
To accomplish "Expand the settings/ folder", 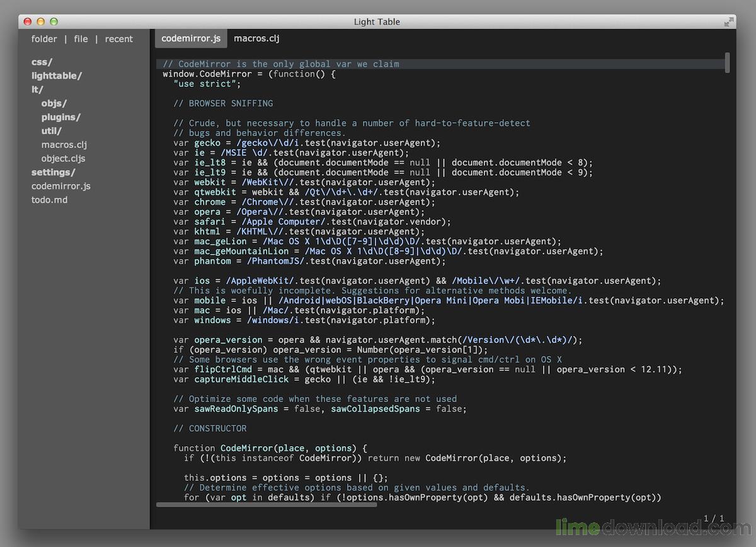I will pos(54,172).
